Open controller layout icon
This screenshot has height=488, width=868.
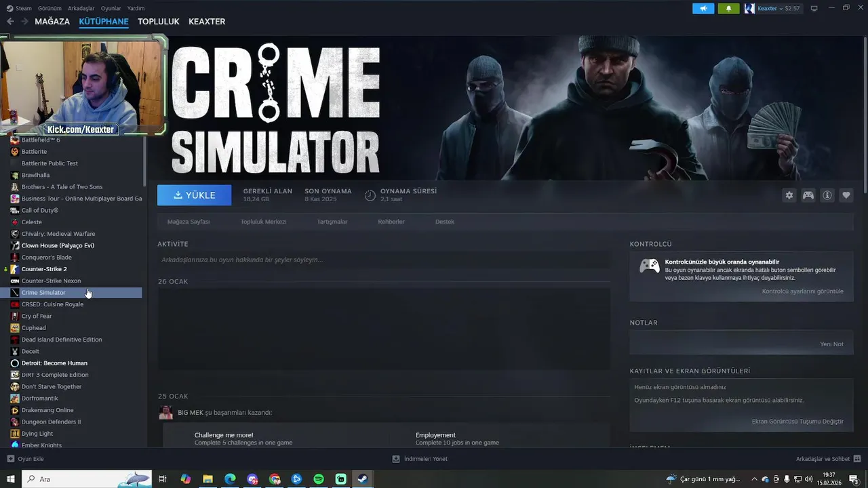click(x=808, y=195)
